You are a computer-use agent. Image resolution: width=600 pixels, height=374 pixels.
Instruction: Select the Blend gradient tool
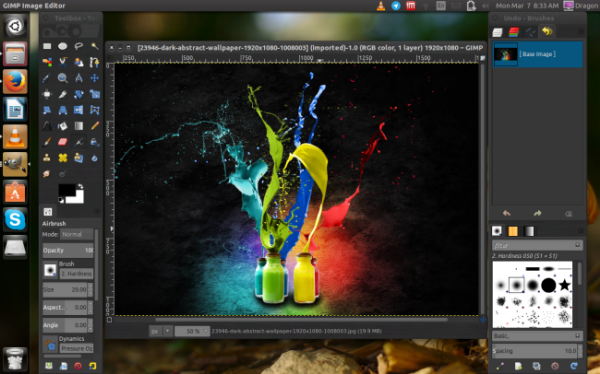tap(79, 126)
